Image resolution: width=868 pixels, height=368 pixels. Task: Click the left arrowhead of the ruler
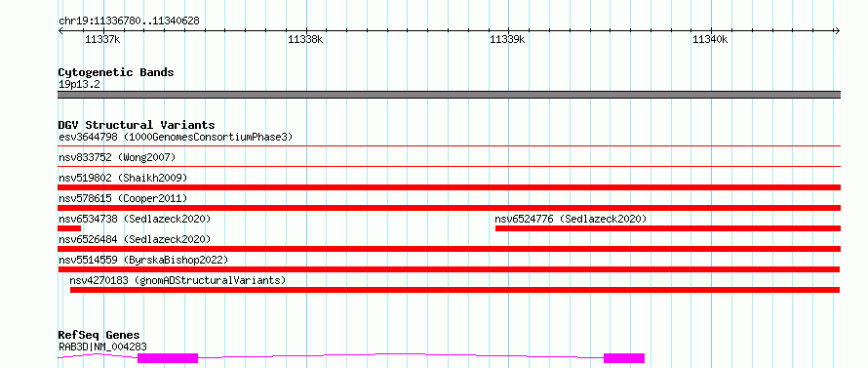pyautogui.click(x=60, y=30)
